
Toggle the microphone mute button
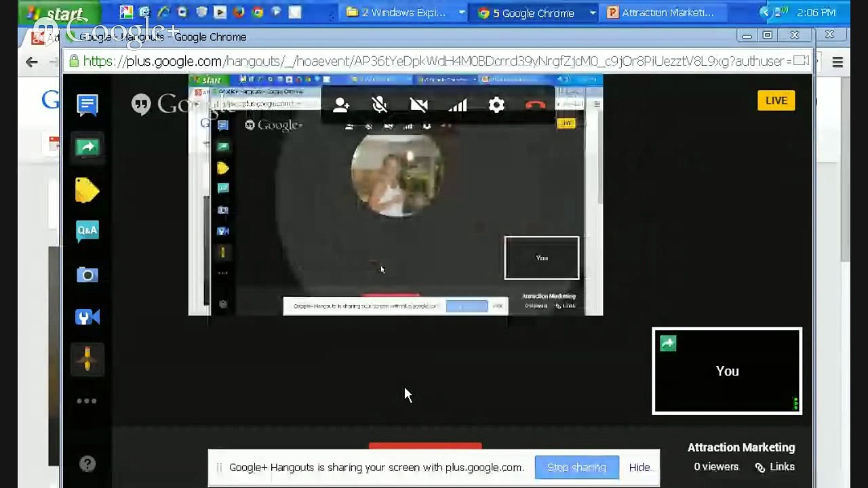coord(380,105)
